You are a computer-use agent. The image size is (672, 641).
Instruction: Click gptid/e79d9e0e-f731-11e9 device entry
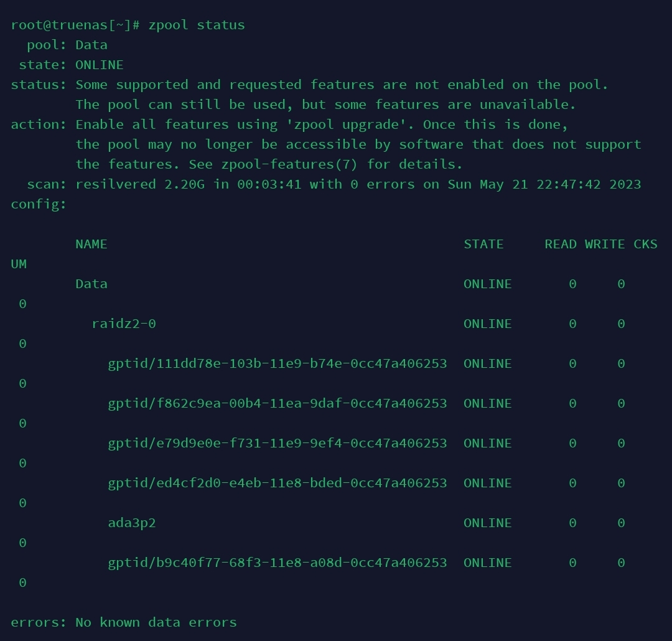(x=278, y=443)
